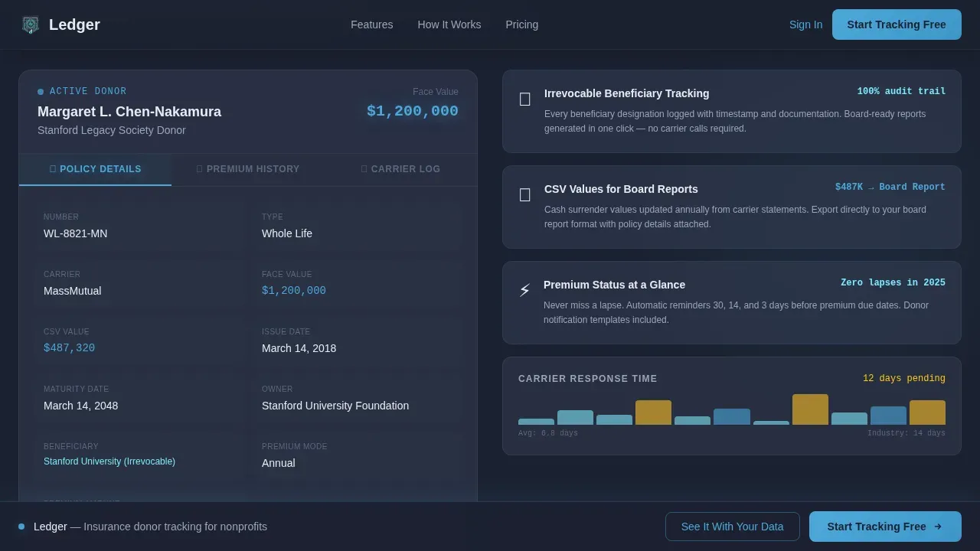The height and width of the screenshot is (551, 980).
Task: Click the $1,200,000 face value at card top
Action: pos(413,111)
